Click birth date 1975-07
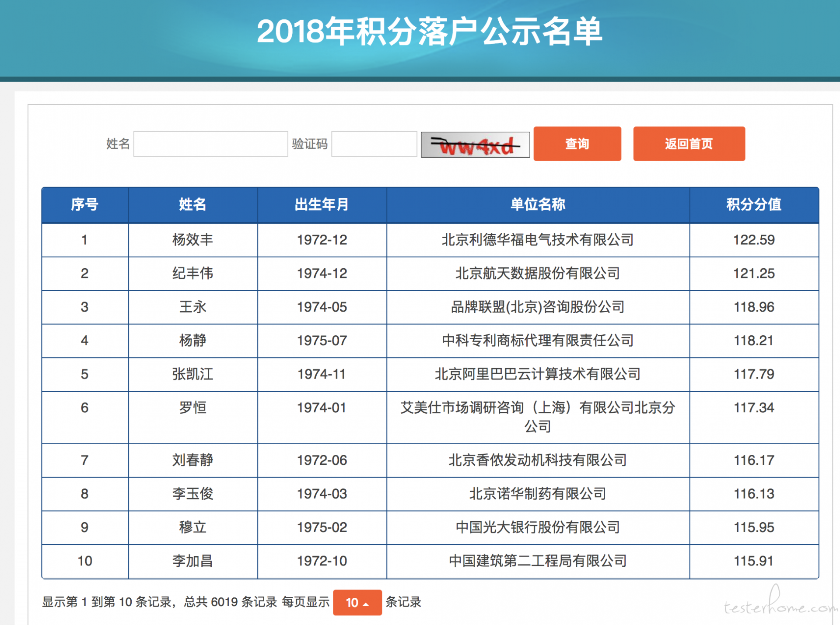Image resolution: width=840 pixels, height=625 pixels. (322, 341)
